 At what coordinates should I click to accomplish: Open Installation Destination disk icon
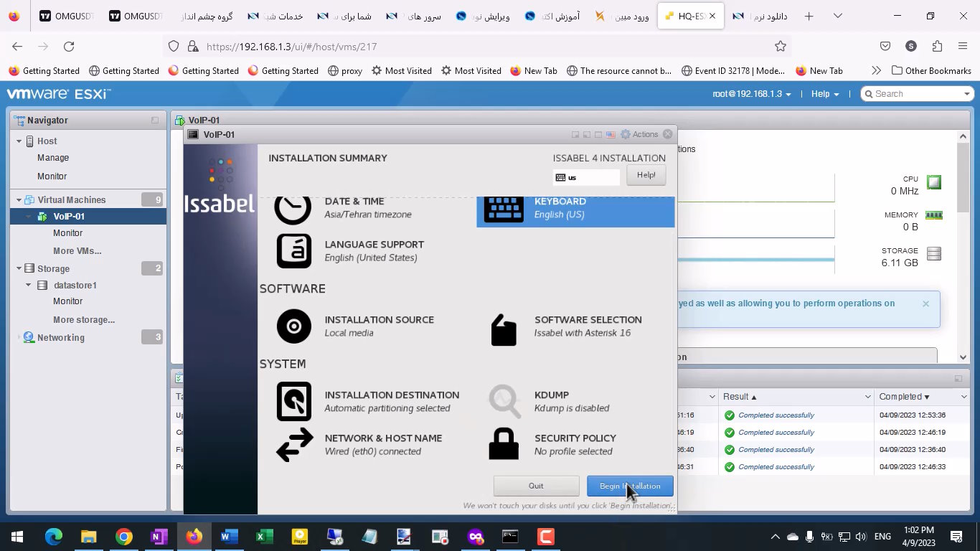[x=293, y=402]
